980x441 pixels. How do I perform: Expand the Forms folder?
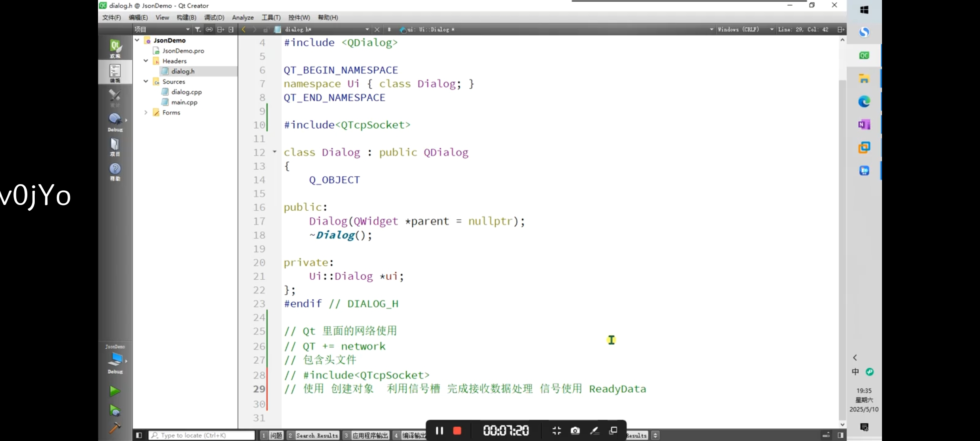pos(146,112)
